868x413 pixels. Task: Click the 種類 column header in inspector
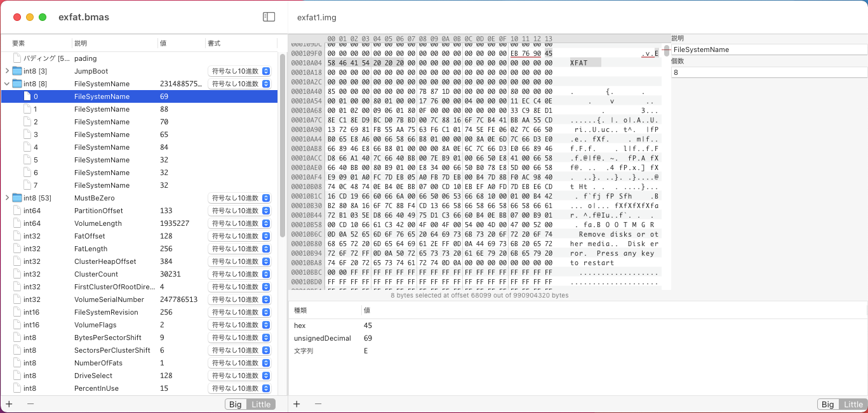click(326, 310)
